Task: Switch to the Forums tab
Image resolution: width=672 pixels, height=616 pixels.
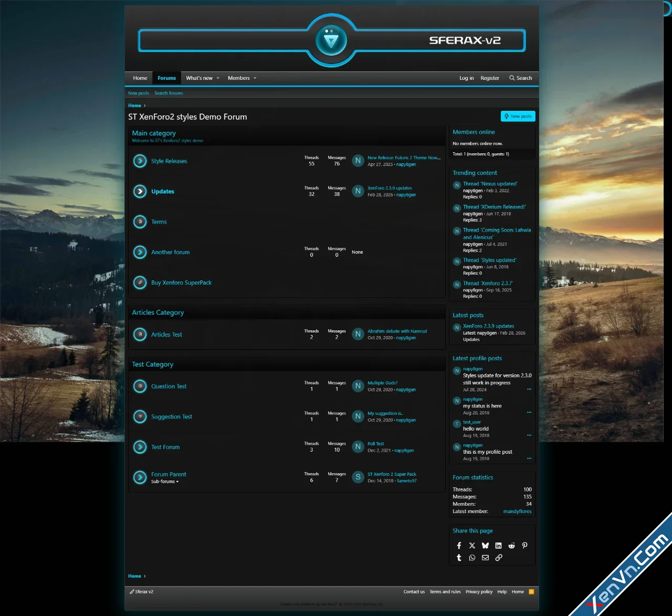Action: tap(166, 78)
